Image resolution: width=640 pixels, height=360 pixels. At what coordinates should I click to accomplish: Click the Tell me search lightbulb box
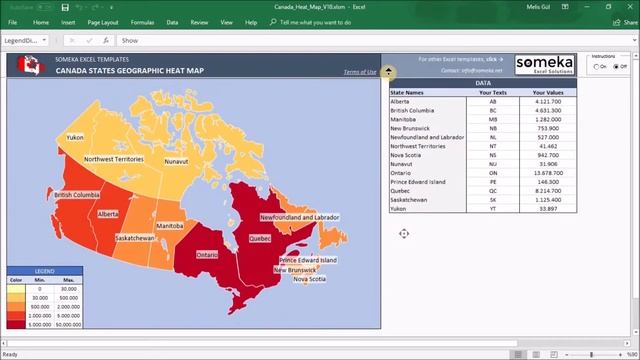pos(310,22)
